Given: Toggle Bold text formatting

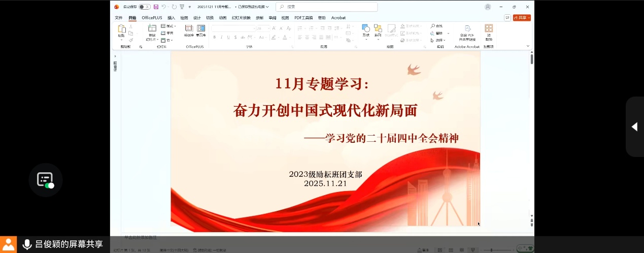Looking at the screenshot, I should tap(215, 37).
